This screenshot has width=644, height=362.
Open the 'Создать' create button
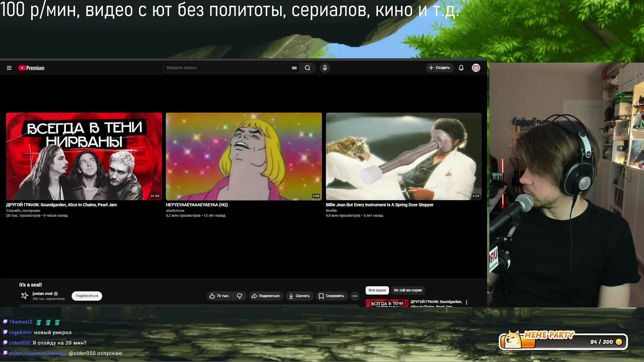[439, 68]
